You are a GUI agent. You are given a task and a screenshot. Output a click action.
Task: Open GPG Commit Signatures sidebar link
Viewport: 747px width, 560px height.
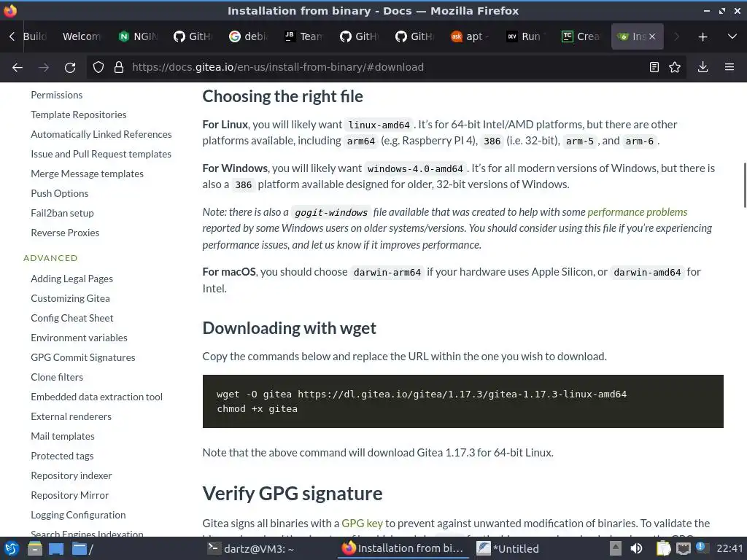[83, 357]
